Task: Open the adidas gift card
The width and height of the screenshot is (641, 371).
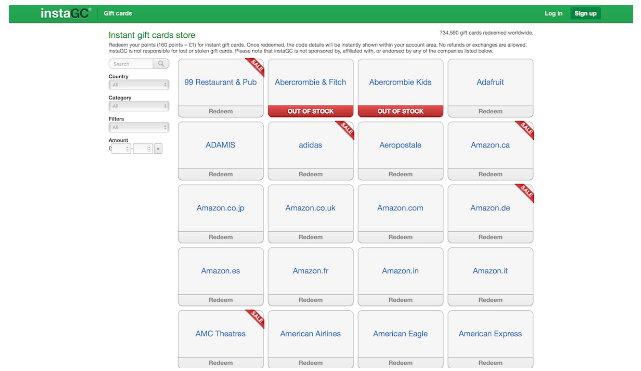Action: (311, 145)
